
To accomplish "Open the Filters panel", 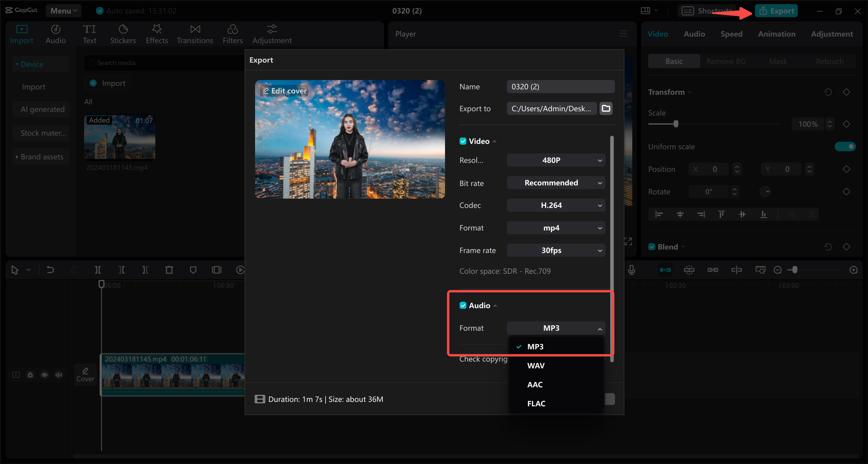I will click(233, 34).
